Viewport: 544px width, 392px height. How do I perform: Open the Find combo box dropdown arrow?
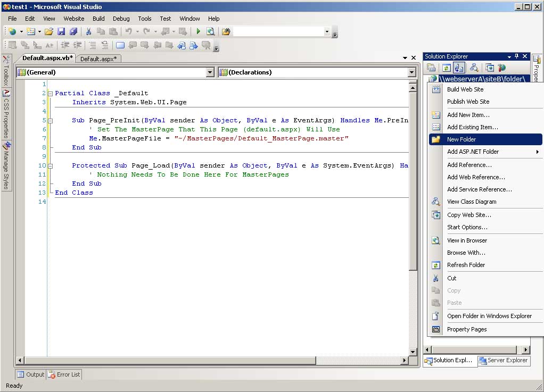click(x=327, y=31)
